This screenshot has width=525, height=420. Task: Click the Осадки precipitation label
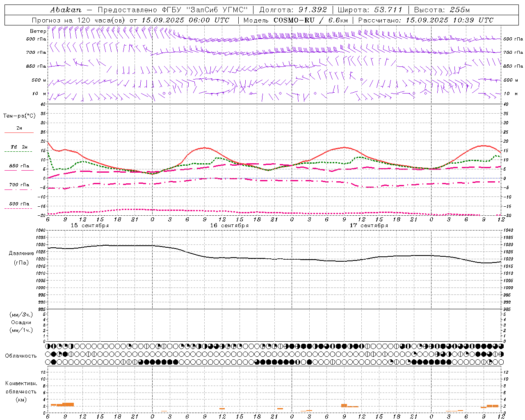coord(21,322)
